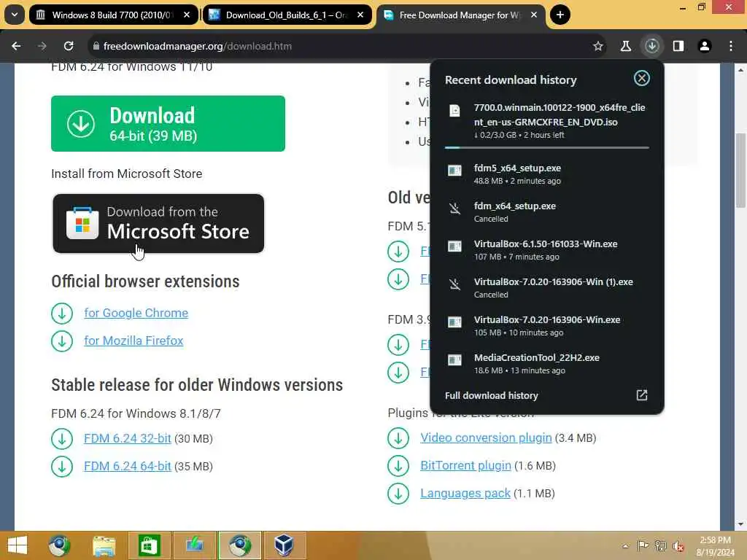Viewport: 747px width, 560px height.
Task: Open extension link for Mozilla Firefox
Action: [x=134, y=341]
